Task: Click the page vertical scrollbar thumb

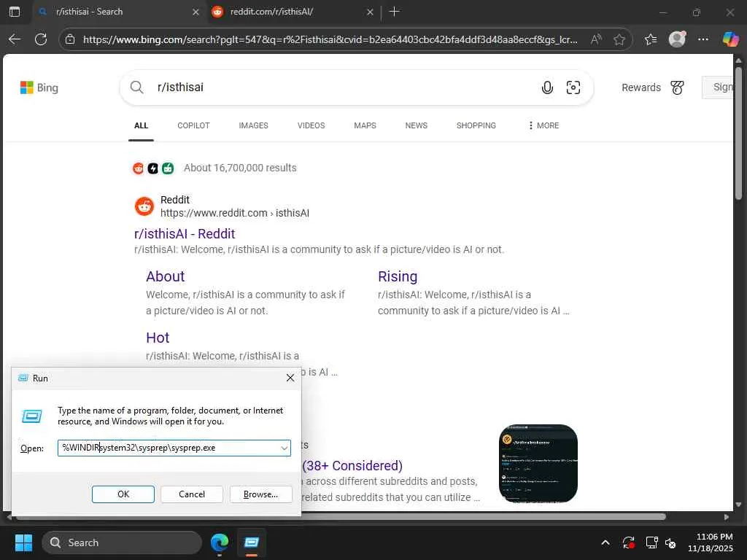Action: 738,133
